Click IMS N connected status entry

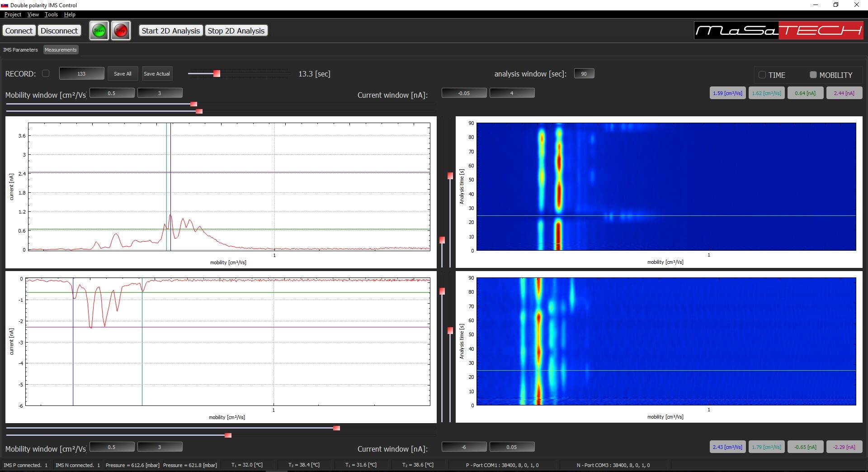click(78, 465)
